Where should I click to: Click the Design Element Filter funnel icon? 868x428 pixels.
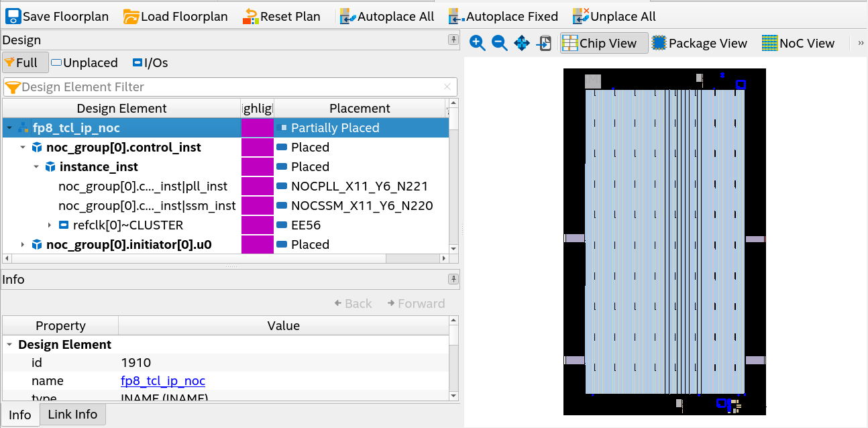[13, 87]
